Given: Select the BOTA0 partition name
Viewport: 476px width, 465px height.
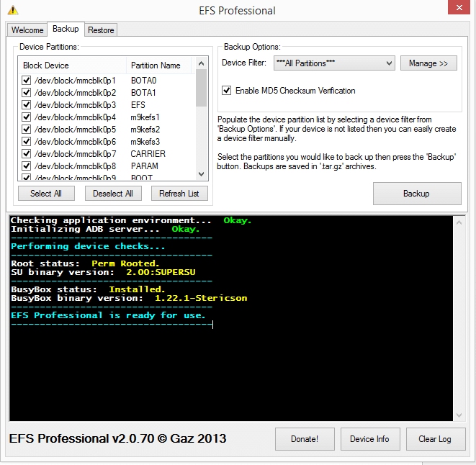Looking at the screenshot, I should (x=143, y=81).
